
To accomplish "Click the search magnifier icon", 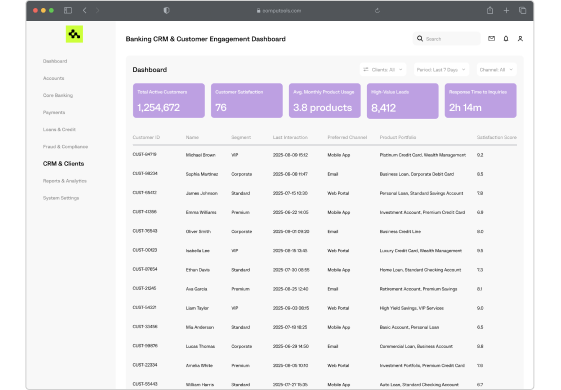I will pyautogui.click(x=420, y=39).
